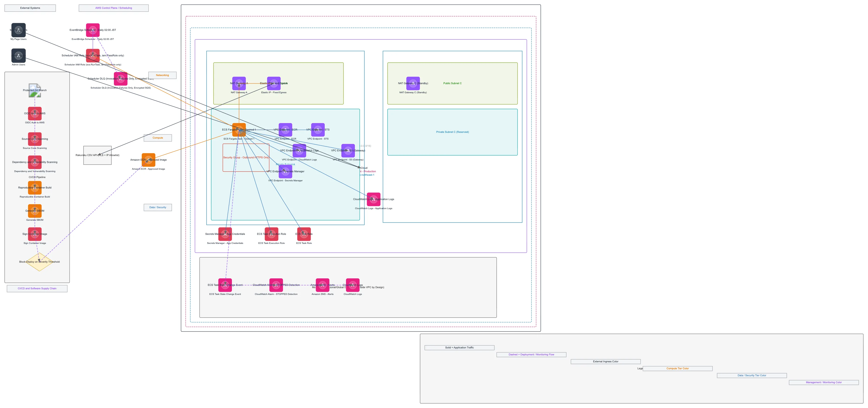Click the NAT Gateway C (Standby) icon
This screenshot has width=868, height=408.
pos(413,83)
